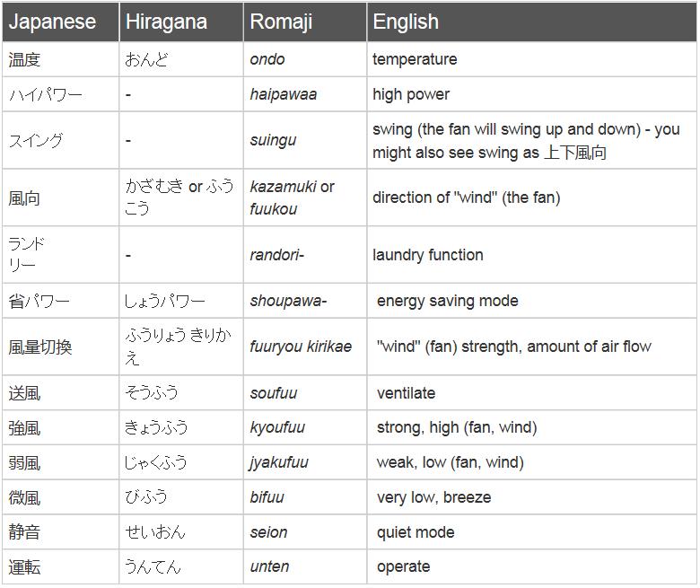Click the 'kazamuki or fuukou' romaji cell
The image size is (700, 588).
(292, 197)
